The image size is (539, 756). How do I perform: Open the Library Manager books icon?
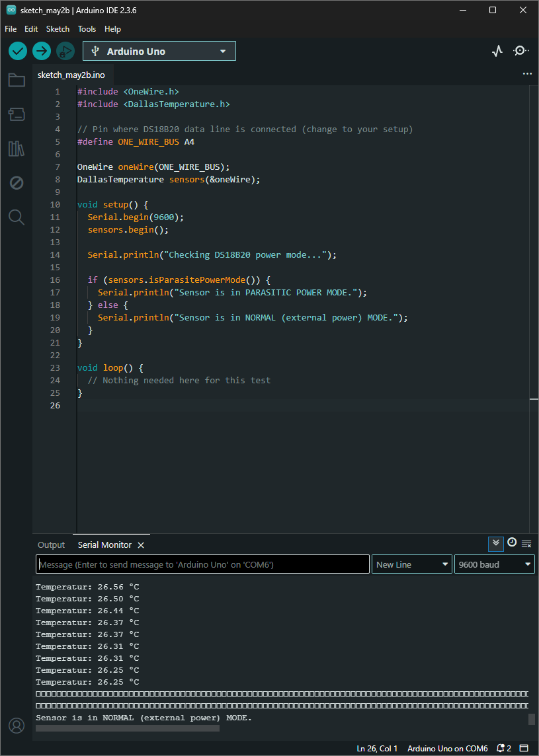(x=17, y=149)
